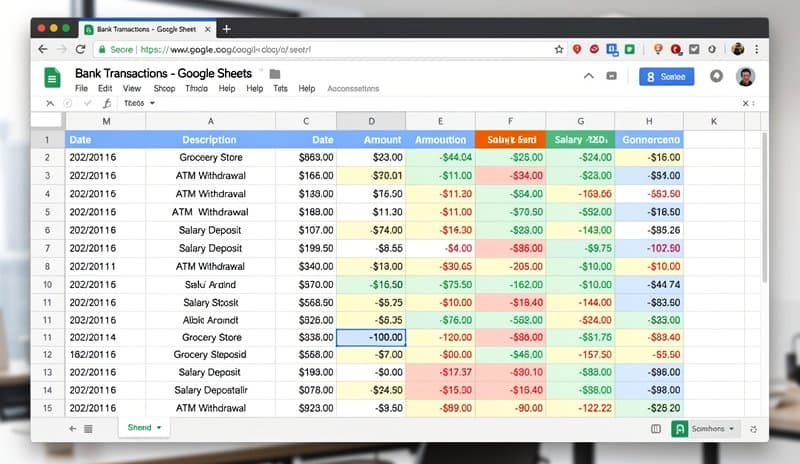Open the blue square extension icon
This screenshot has height=464, width=800.
612,50
